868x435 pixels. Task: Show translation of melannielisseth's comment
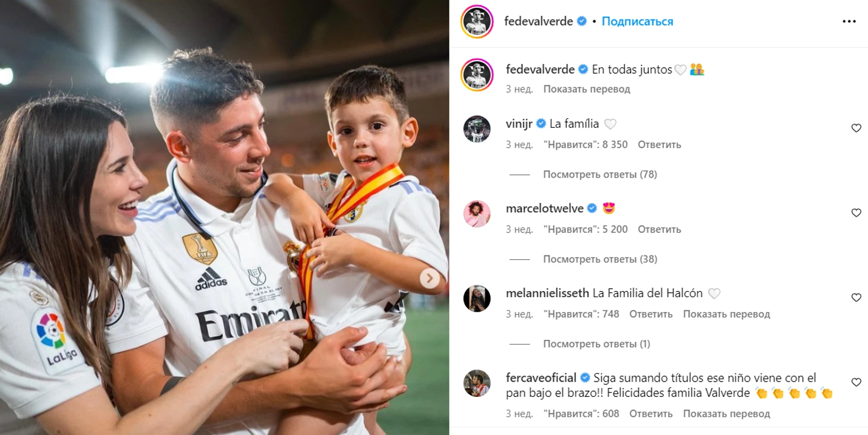pyautogui.click(x=727, y=314)
